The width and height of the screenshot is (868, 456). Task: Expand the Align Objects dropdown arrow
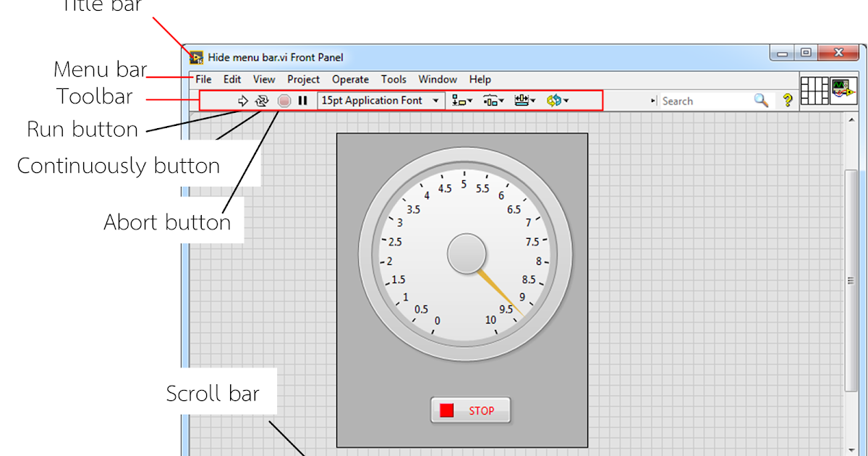[469, 100]
